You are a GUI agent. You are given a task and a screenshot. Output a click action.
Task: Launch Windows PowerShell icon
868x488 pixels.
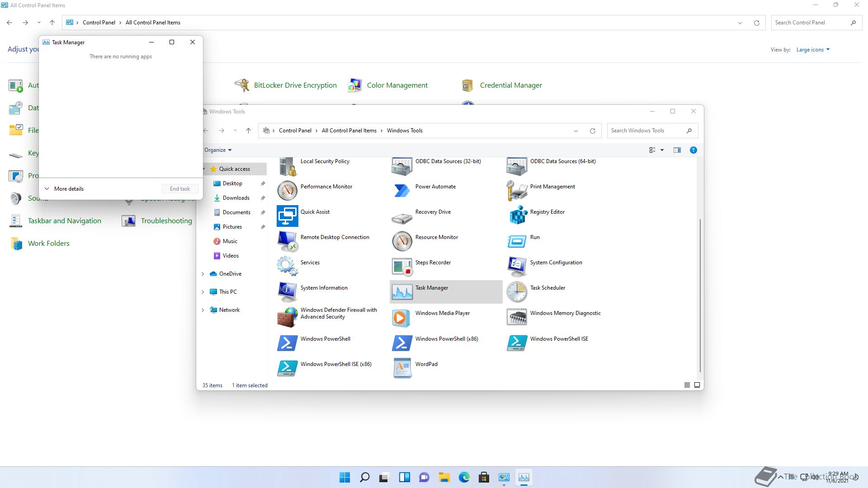pyautogui.click(x=288, y=343)
